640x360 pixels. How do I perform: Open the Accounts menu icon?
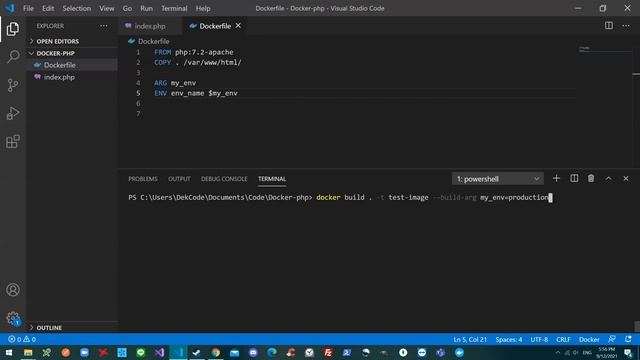point(13,290)
